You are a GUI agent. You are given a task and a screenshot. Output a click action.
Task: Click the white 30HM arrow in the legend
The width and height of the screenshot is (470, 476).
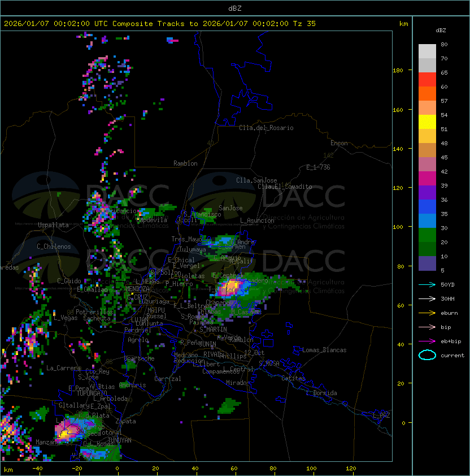pos(427,298)
